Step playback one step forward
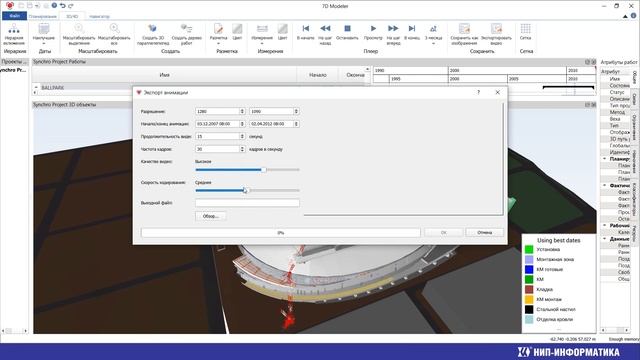Screen dimensions: 640x360 pyautogui.click(x=393, y=34)
